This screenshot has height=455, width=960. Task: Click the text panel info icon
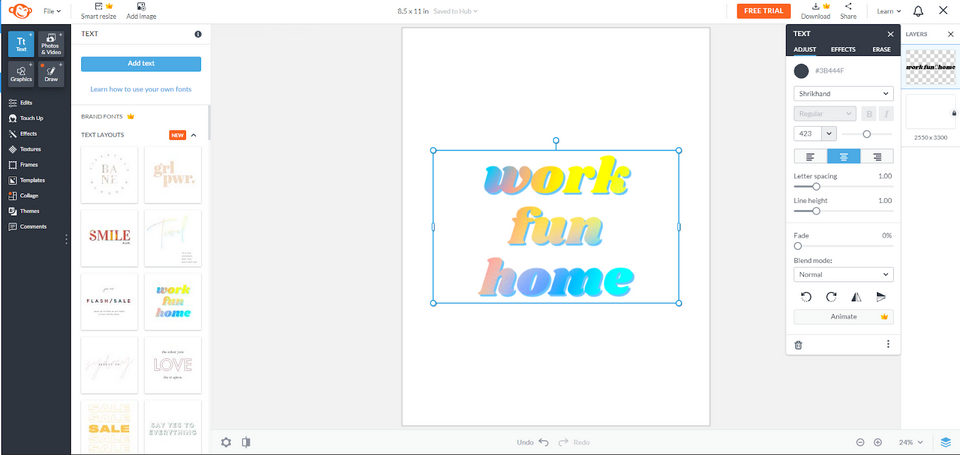point(198,34)
